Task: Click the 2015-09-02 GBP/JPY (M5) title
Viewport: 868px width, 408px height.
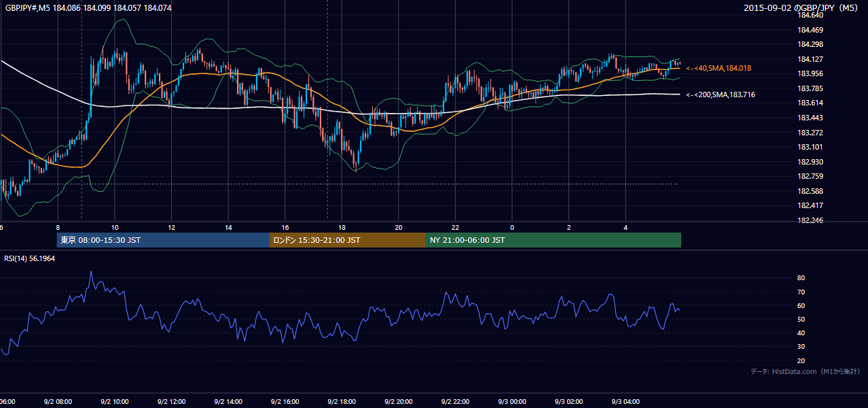Action: pyautogui.click(x=802, y=8)
